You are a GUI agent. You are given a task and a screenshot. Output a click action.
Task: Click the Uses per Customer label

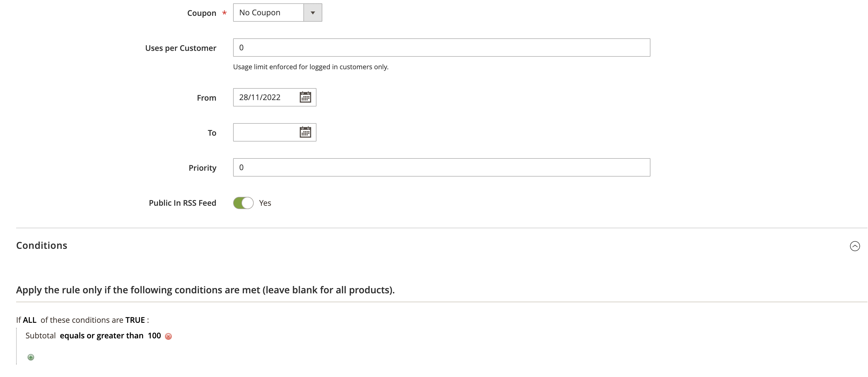click(181, 48)
